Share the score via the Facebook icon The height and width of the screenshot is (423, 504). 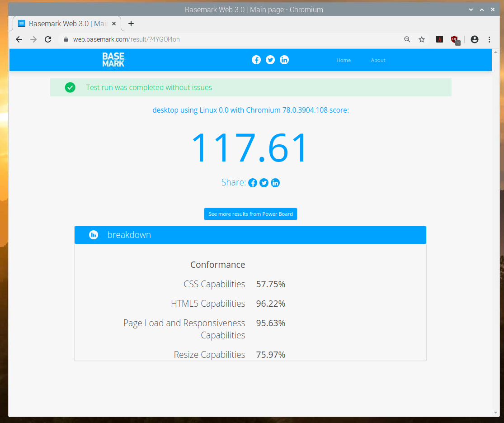[253, 183]
